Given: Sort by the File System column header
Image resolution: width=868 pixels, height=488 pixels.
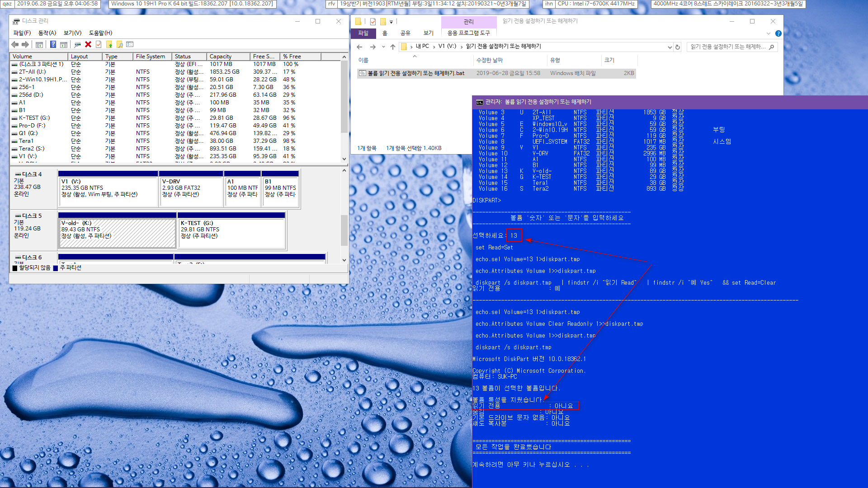Looking at the screenshot, I should [152, 56].
